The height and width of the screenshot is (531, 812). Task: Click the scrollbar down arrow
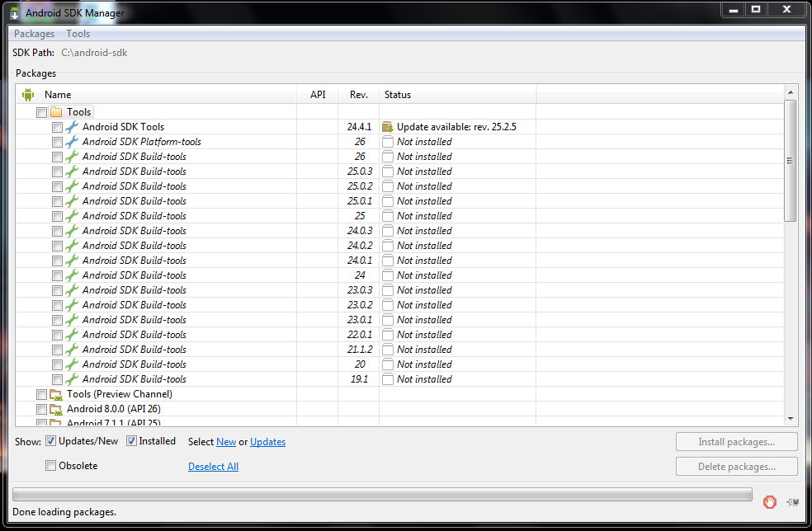coord(791,418)
